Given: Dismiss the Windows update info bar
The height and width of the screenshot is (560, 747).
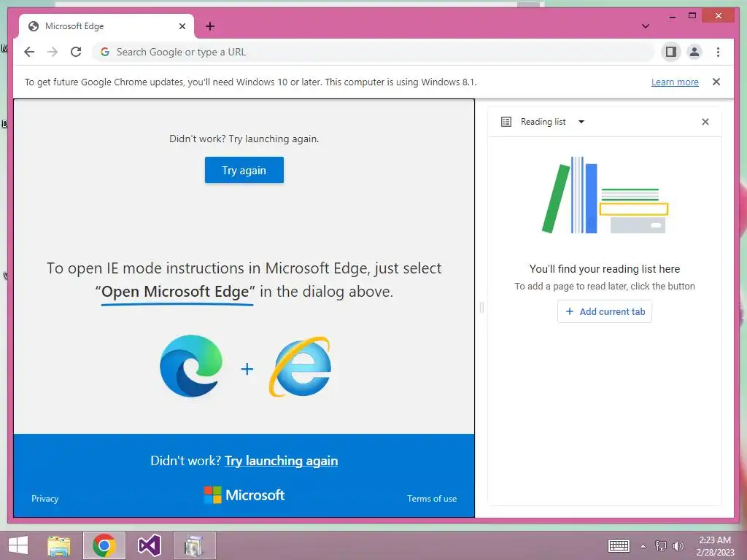Looking at the screenshot, I should coord(716,82).
